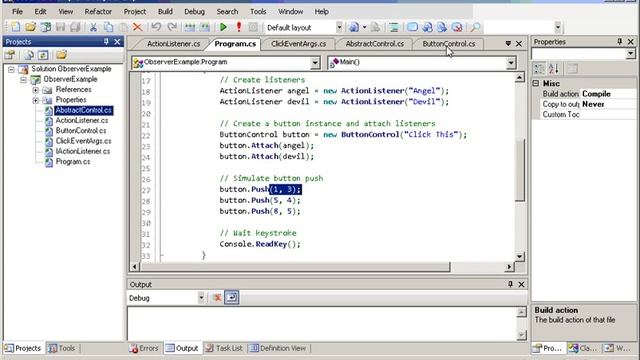The image size is (640, 360).
Task: Navigate back with the toolbar navigation icon
Action: pyautogui.click(x=354, y=27)
